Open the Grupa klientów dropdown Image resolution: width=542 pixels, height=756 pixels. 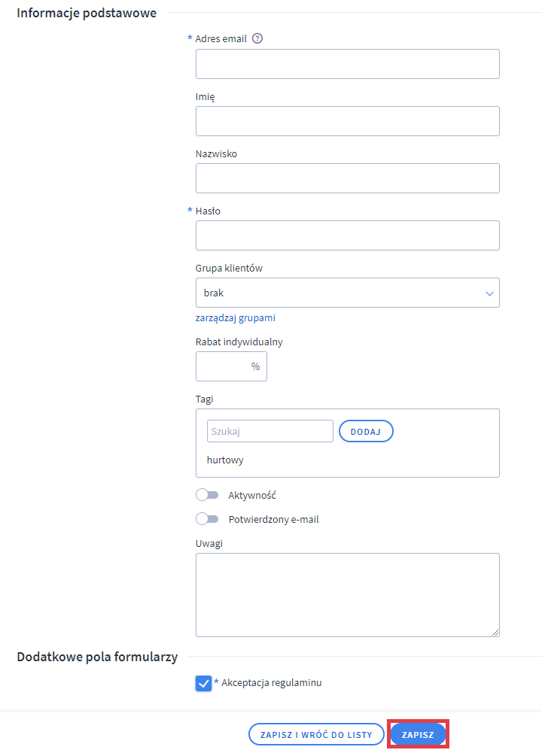pyautogui.click(x=347, y=293)
